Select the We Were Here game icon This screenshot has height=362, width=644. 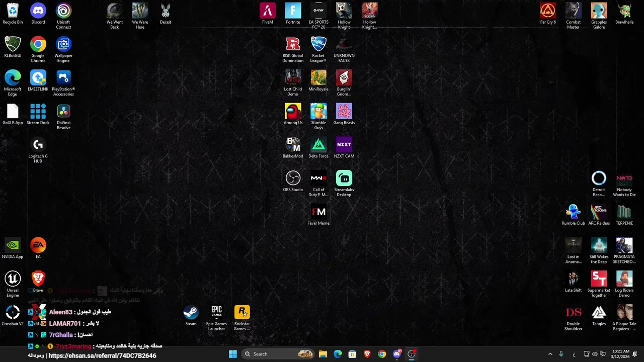tap(140, 16)
